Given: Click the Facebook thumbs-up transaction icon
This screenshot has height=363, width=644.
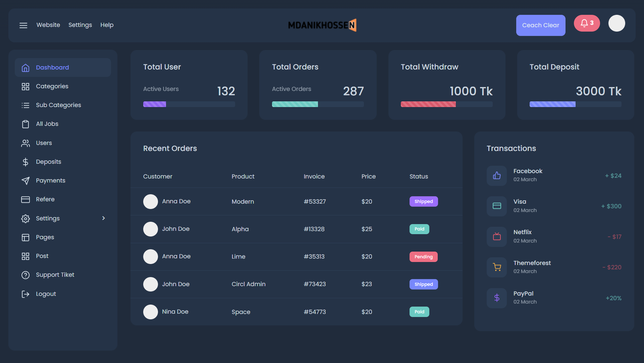Looking at the screenshot, I should [497, 175].
